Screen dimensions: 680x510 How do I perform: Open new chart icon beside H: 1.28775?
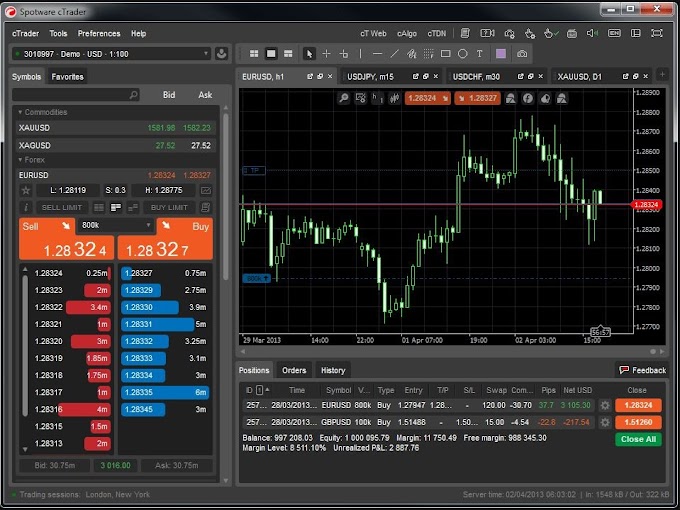tap(206, 190)
